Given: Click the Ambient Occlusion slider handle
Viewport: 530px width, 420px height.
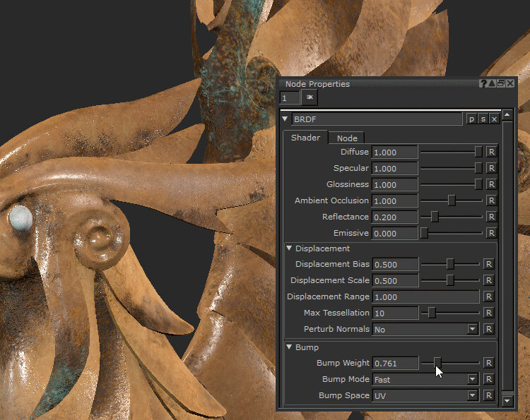Looking at the screenshot, I should pos(452,200).
